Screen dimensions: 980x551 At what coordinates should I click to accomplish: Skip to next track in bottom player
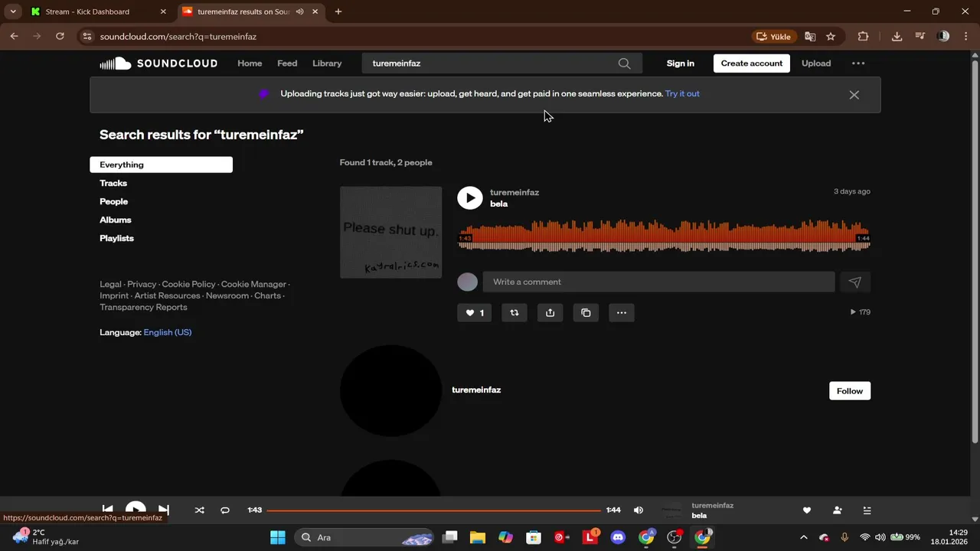pos(164,510)
